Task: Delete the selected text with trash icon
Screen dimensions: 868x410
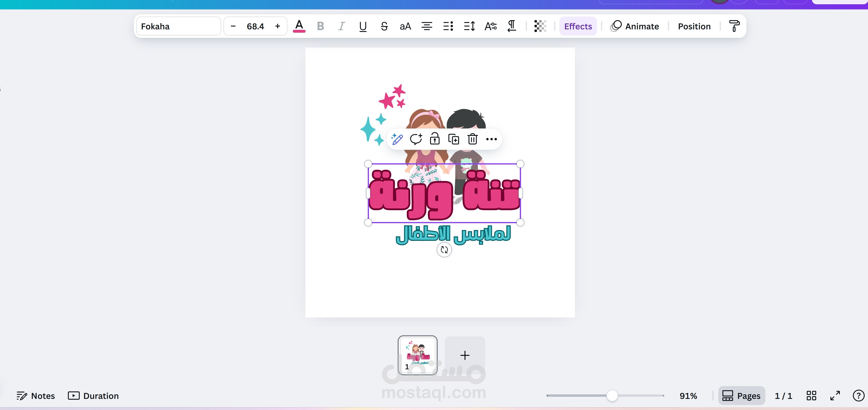Action: pos(472,139)
